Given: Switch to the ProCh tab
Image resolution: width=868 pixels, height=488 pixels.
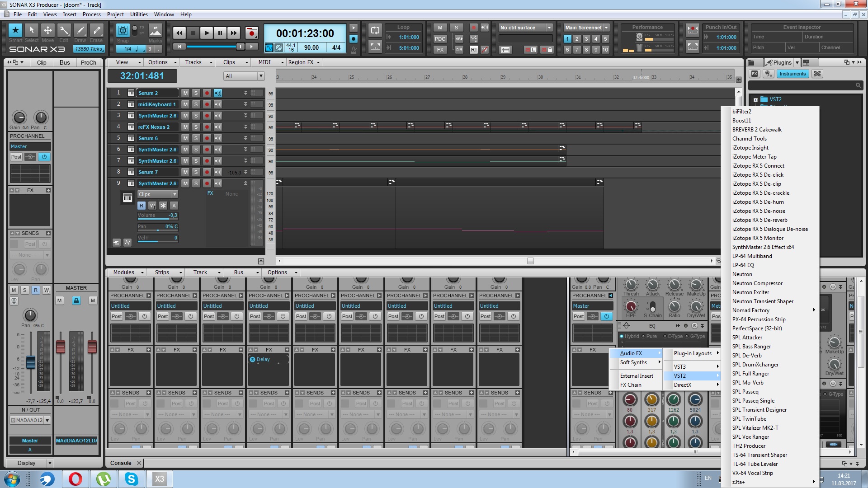Looking at the screenshot, I should (x=88, y=62).
